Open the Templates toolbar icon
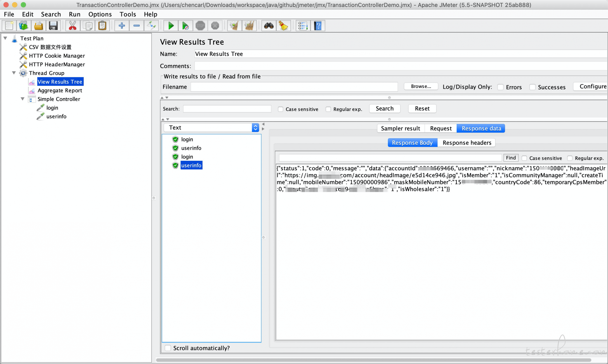The height and width of the screenshot is (364, 608). 24,26
